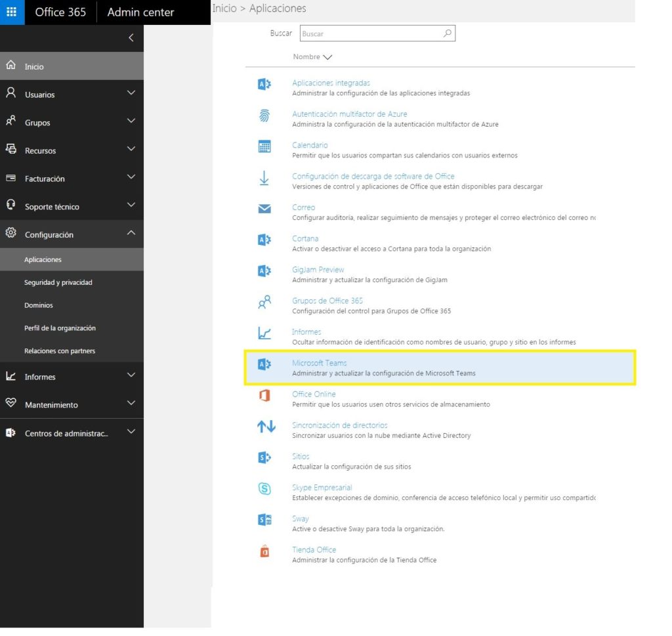Image resolution: width=672 pixels, height=636 pixels.
Task: Click the Centros de administración icon
Action: coord(10,433)
